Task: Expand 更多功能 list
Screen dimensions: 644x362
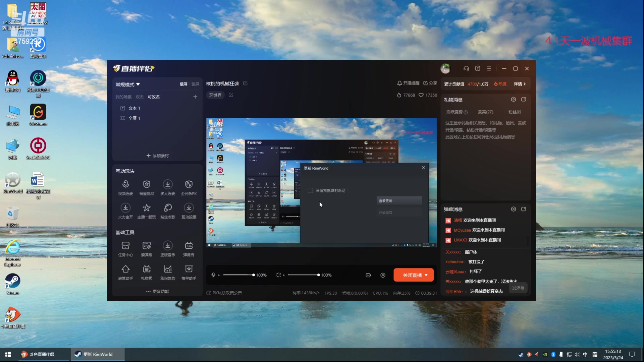Action: (x=157, y=291)
